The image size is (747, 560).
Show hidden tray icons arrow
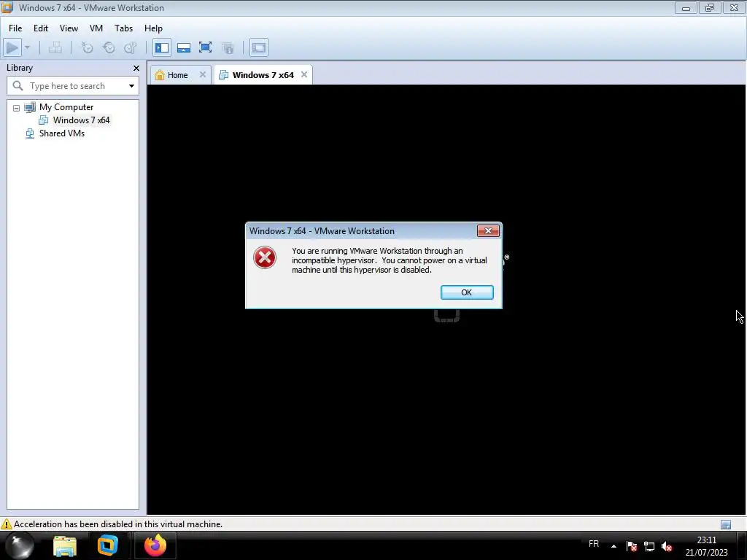pos(614,546)
